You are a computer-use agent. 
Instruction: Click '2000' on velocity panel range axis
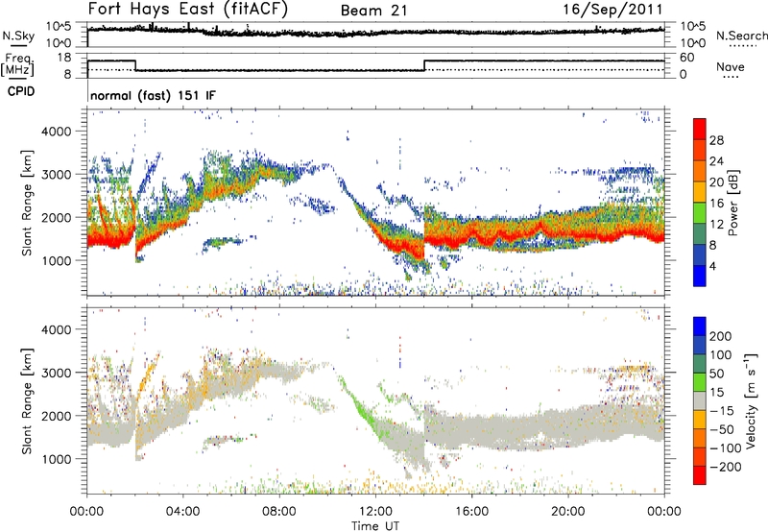click(x=57, y=416)
